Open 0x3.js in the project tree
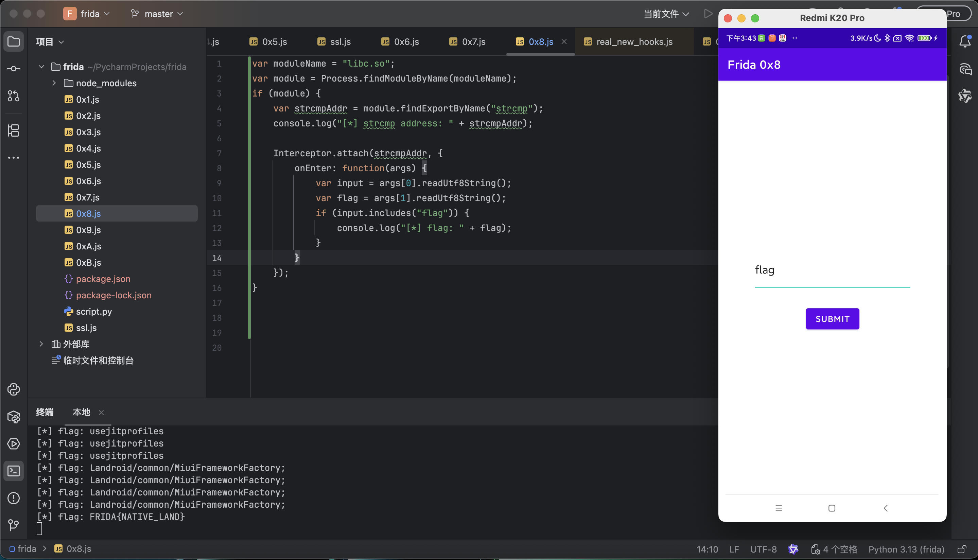This screenshot has width=978, height=560. pos(88,132)
